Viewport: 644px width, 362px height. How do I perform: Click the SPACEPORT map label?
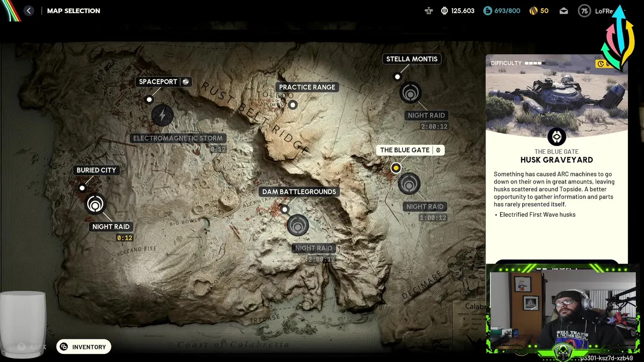(x=158, y=81)
